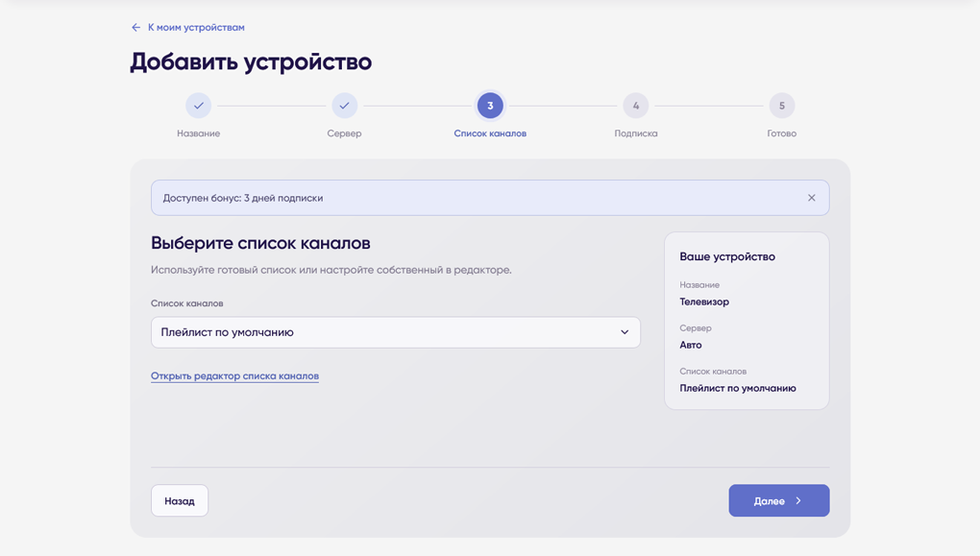Click the Сервер step label

coord(344,133)
